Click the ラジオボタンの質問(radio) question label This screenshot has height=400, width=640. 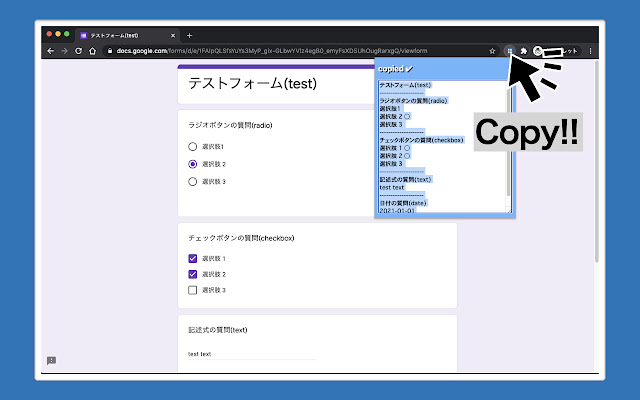230,125
